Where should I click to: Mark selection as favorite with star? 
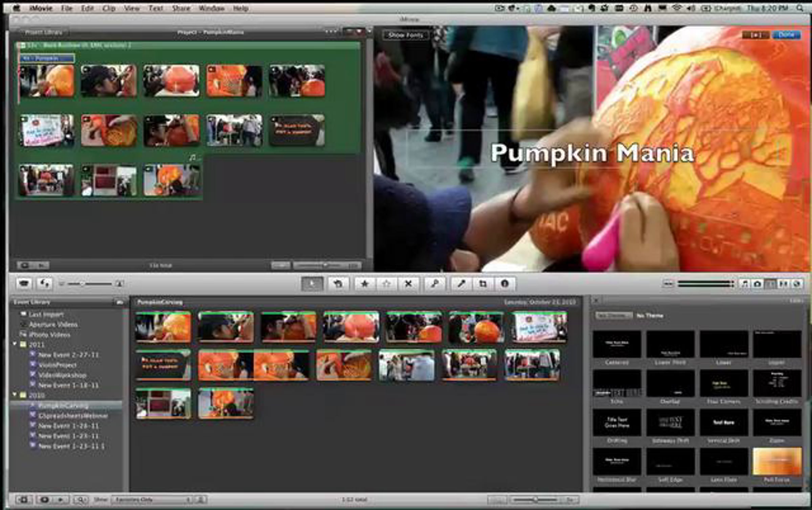(365, 284)
